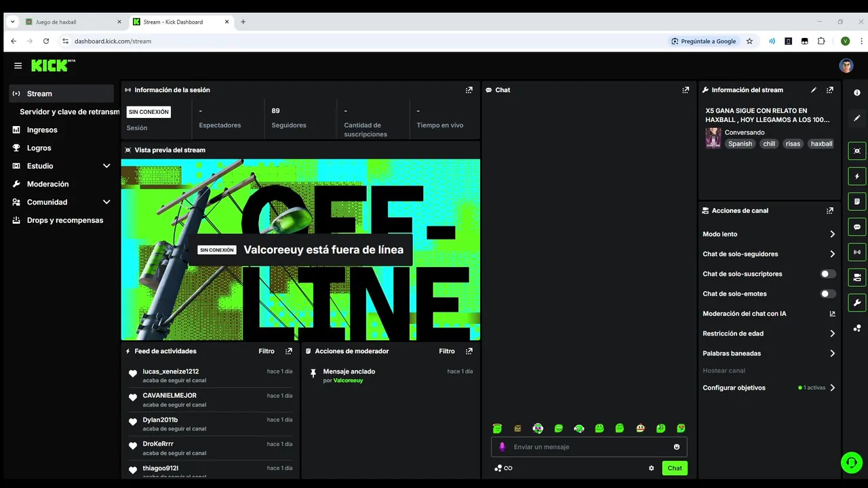Pop out the Acciones de canal panel
The image size is (868, 488).
(x=829, y=211)
